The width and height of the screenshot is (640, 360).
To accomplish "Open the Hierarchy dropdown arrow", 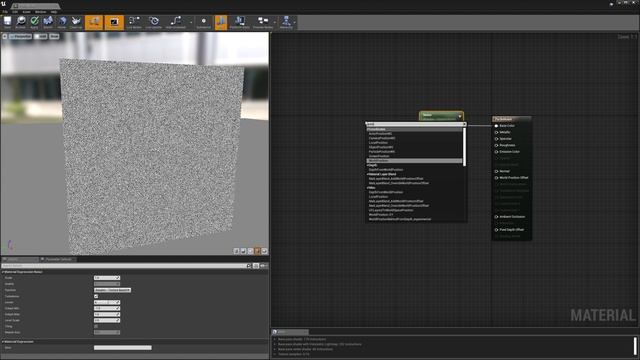I will click(295, 23).
